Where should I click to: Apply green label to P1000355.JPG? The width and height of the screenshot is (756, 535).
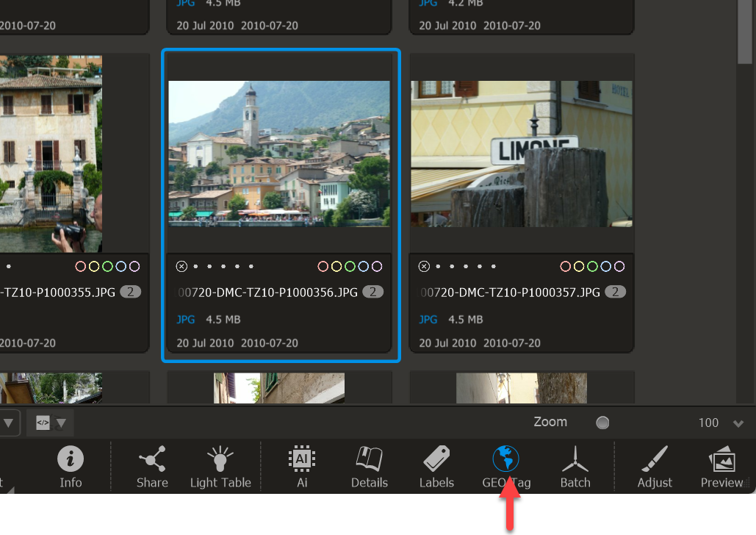(x=107, y=266)
